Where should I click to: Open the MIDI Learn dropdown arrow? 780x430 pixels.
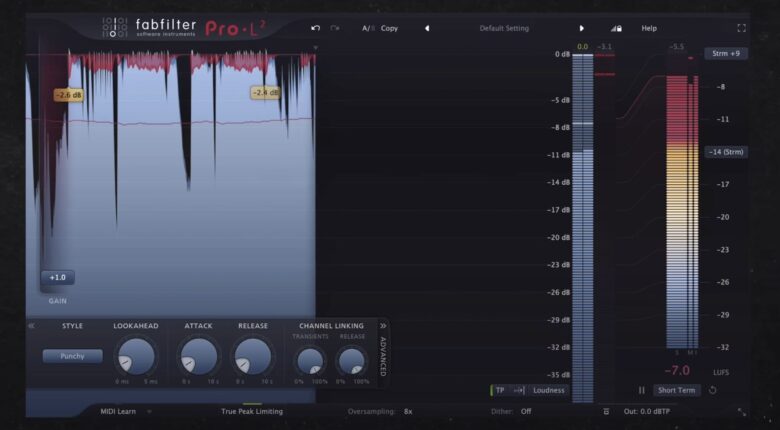pos(149,412)
